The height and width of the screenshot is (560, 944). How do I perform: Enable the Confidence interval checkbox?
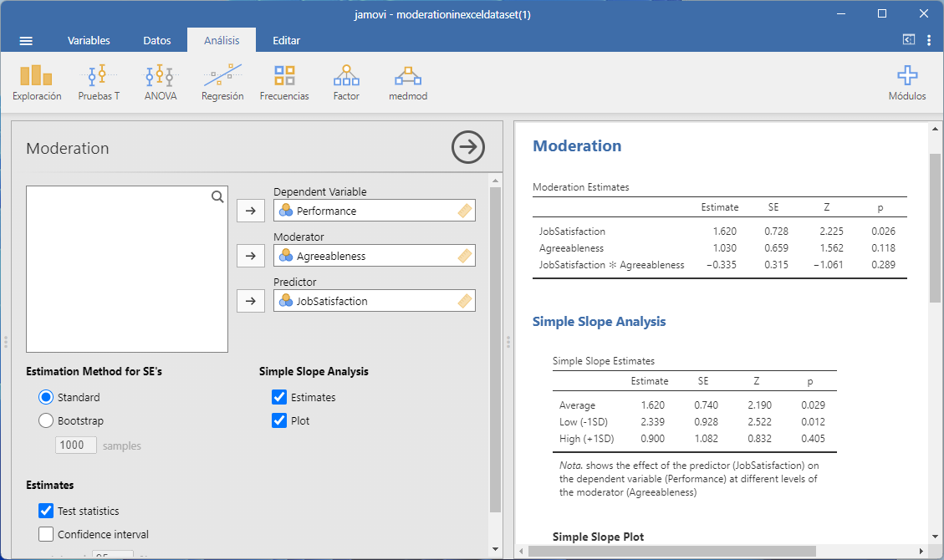(x=47, y=534)
